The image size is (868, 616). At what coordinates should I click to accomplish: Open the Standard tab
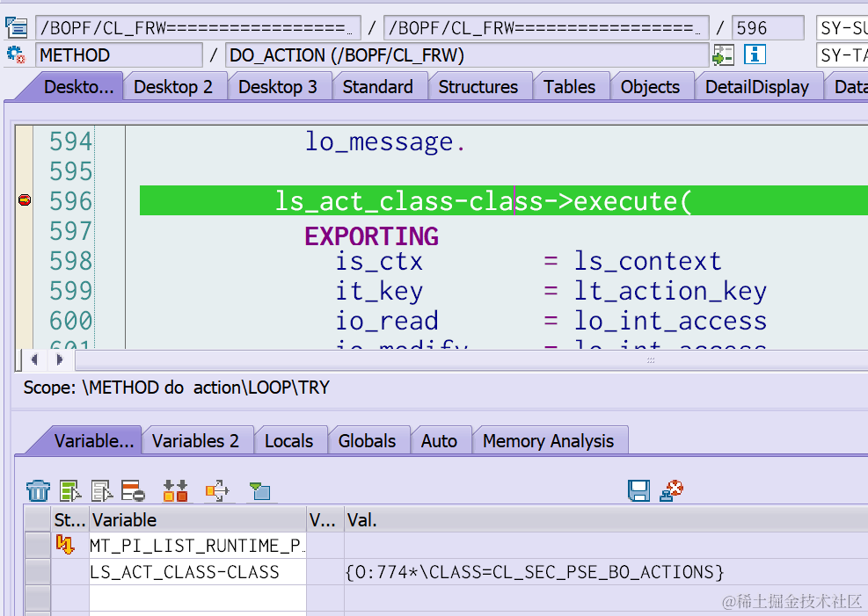377,87
